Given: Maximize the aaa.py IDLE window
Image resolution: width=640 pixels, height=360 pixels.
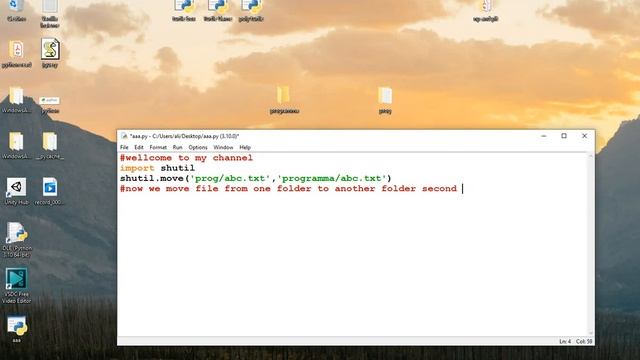Looking at the screenshot, I should [564, 136].
